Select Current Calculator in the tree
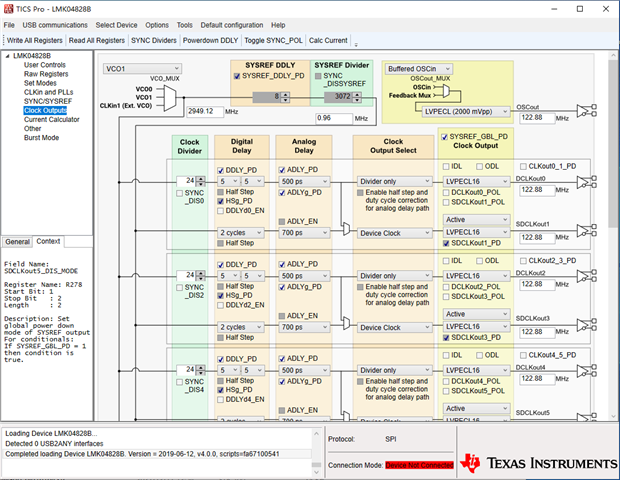The width and height of the screenshot is (620, 480). pyautogui.click(x=52, y=119)
